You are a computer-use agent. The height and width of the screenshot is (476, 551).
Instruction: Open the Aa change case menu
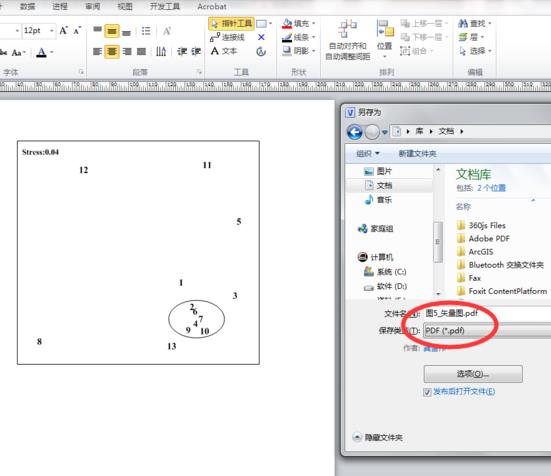pos(18,53)
